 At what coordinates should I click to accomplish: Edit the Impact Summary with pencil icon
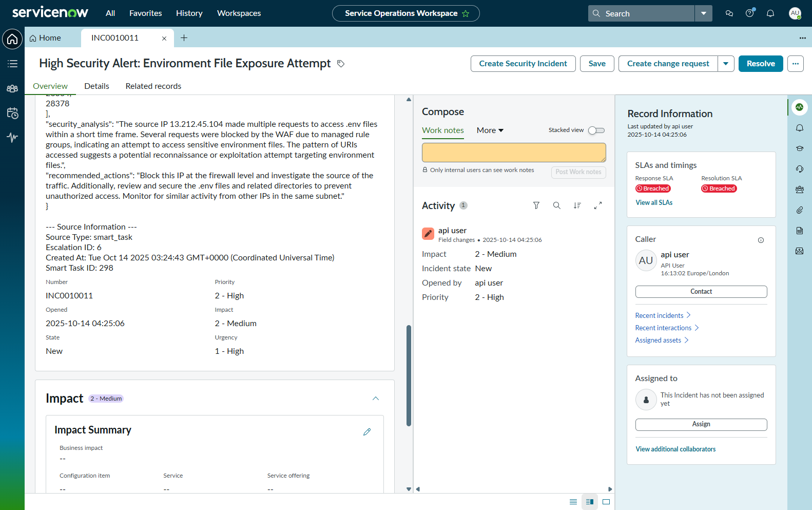pyautogui.click(x=367, y=432)
